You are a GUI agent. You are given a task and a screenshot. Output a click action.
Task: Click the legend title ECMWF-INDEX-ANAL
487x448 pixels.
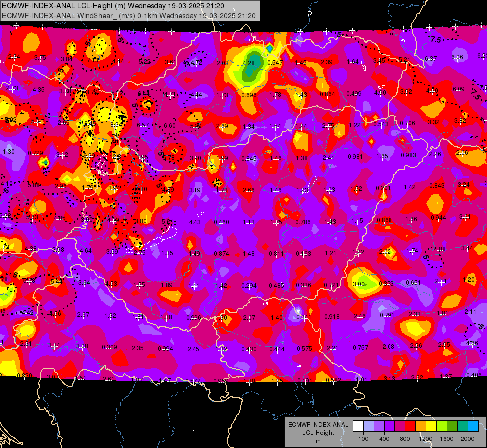[318, 425]
